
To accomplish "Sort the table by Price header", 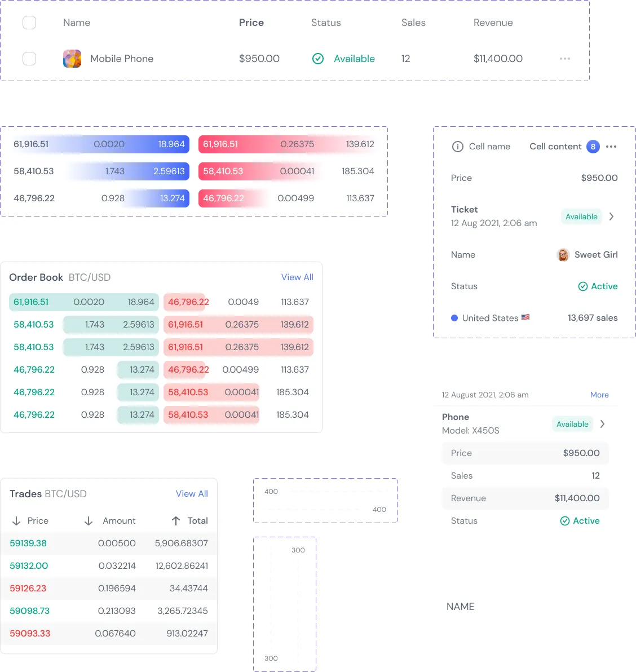I will 251,23.
